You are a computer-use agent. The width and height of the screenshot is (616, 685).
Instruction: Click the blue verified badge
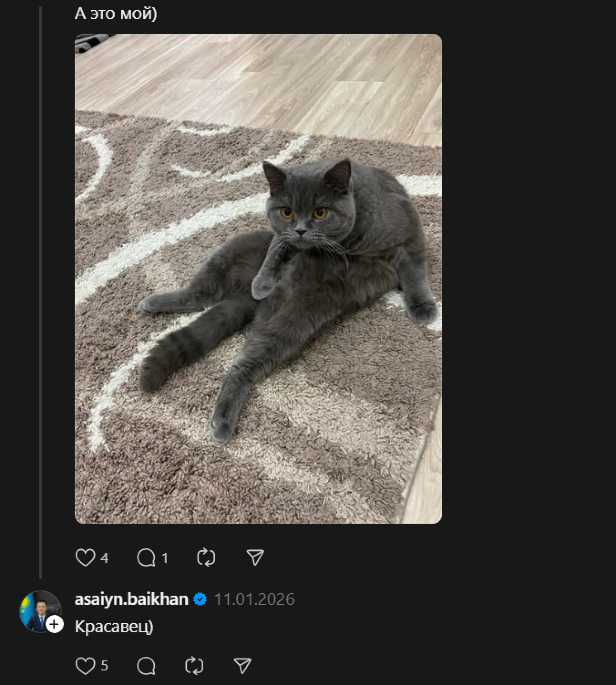pyautogui.click(x=201, y=599)
